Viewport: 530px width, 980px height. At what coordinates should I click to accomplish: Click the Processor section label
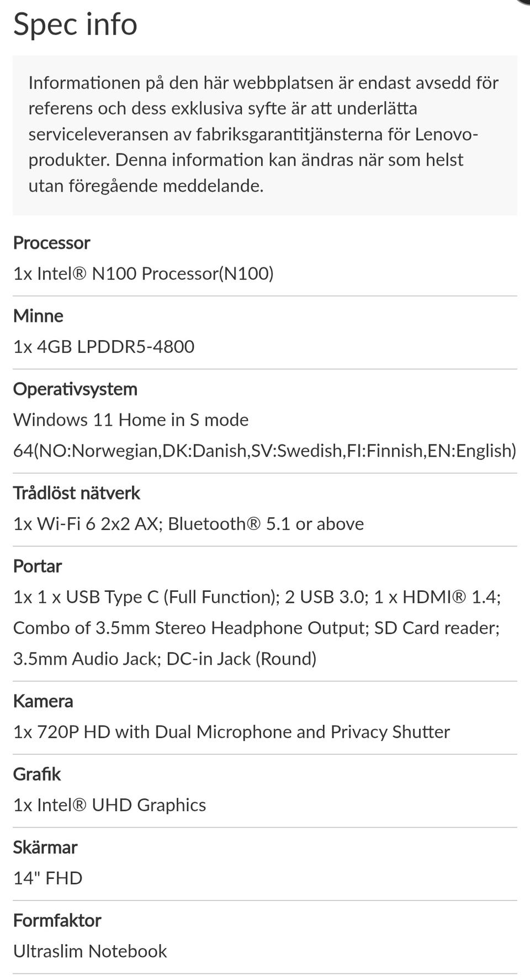(51, 243)
